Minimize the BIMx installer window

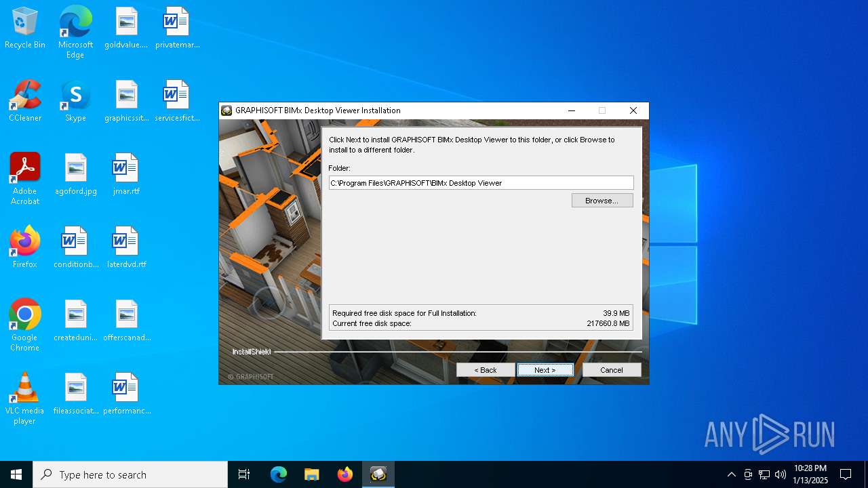[571, 110]
